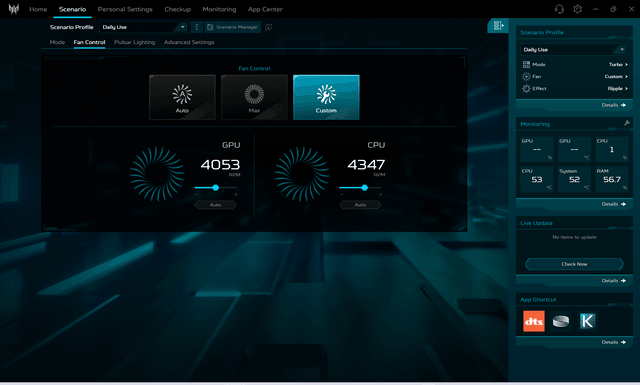Click the Fan icon in sidebar
Image resolution: width=640 pixels, height=385 pixels.
(x=526, y=76)
